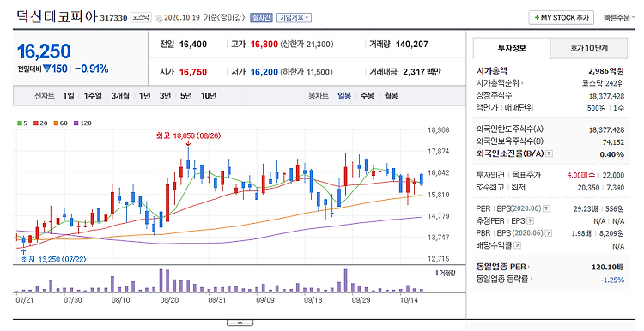Click the 외국인소진율 value 0.40%
Image resolution: width=644 pixels, height=331 pixels.
tap(611, 154)
